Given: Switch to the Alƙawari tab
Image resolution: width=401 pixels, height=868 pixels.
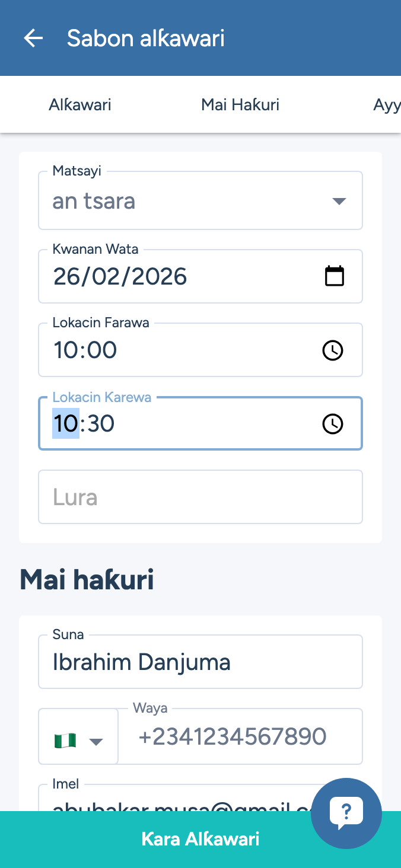Looking at the screenshot, I should click(80, 105).
